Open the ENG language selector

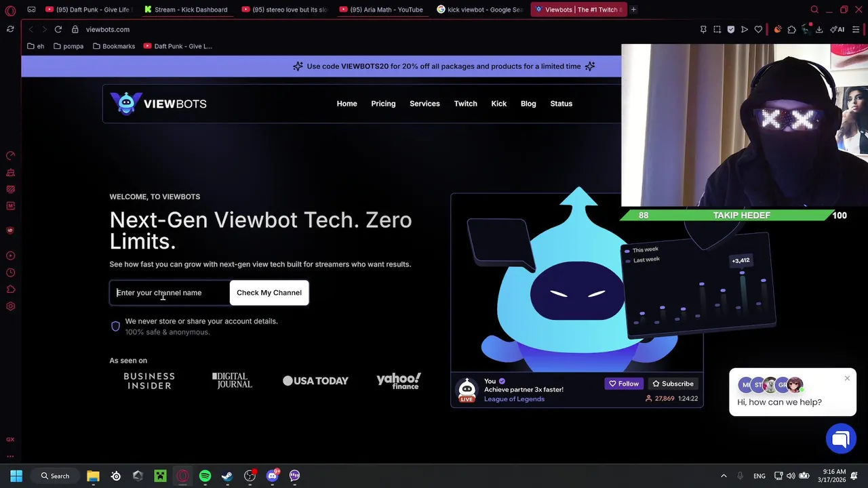759,476
